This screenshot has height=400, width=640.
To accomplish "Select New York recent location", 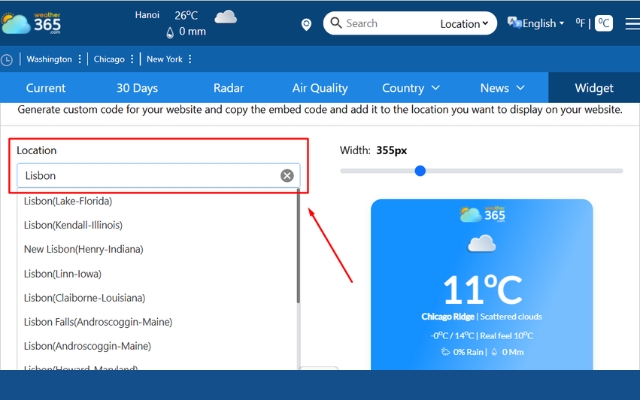I will point(164,59).
